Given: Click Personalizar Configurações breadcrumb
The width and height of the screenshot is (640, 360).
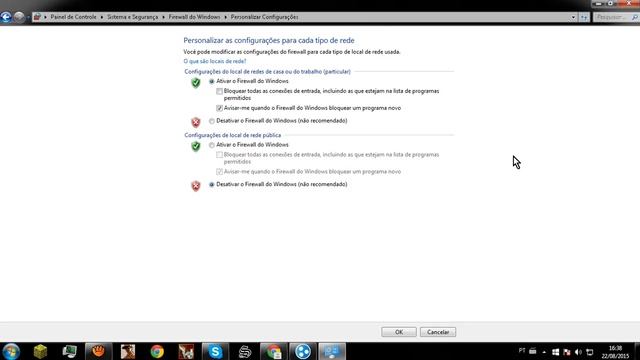Looking at the screenshot, I should (264, 17).
